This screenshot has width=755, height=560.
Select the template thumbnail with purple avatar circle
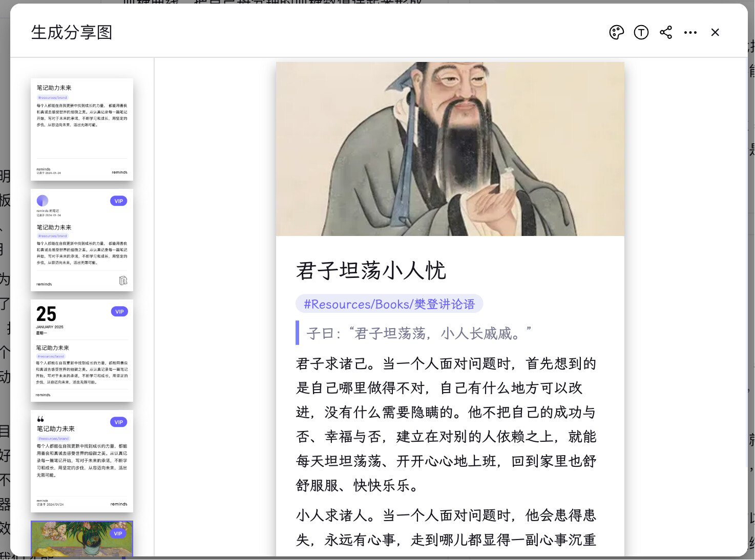[82, 240]
